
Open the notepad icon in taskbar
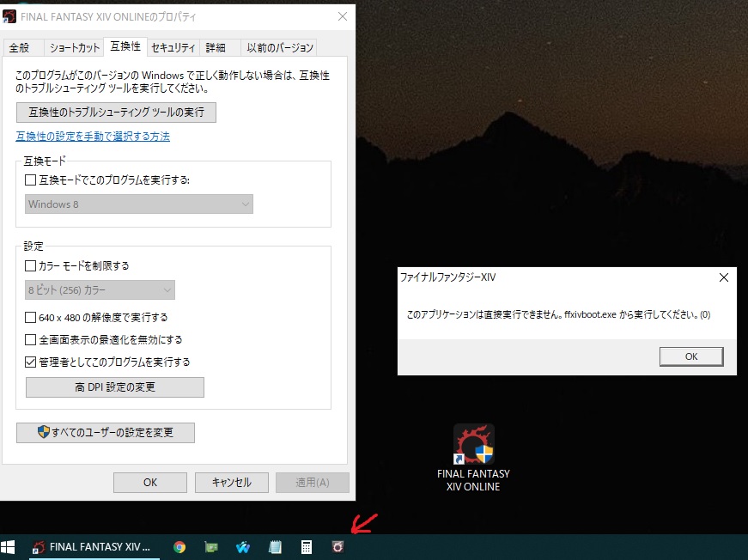[x=275, y=547]
